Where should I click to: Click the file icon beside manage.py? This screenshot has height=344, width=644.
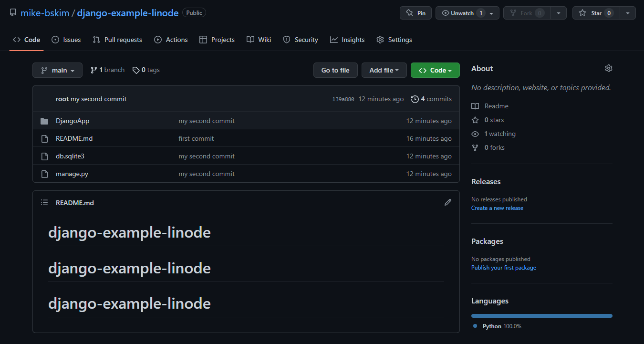coord(44,174)
